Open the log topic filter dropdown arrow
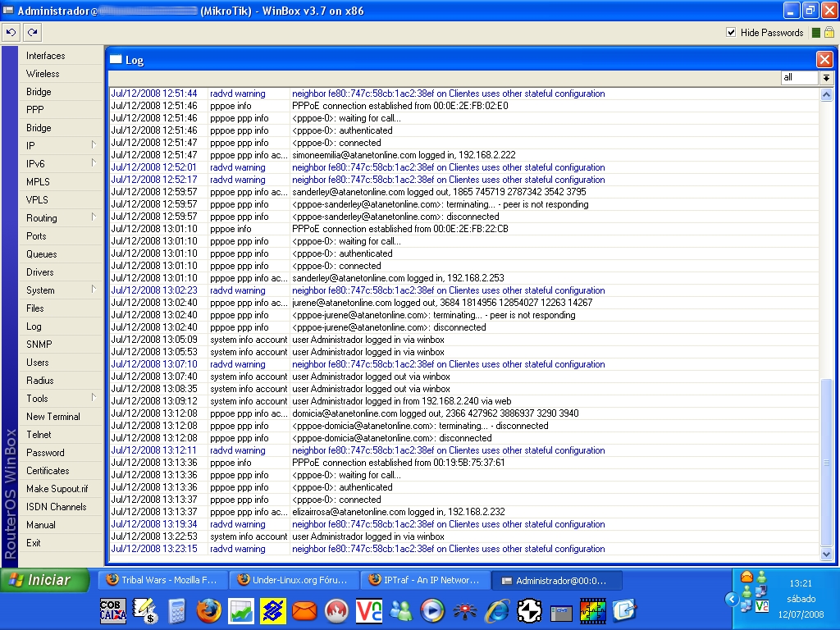Screen dimensions: 840x630 point(827,78)
